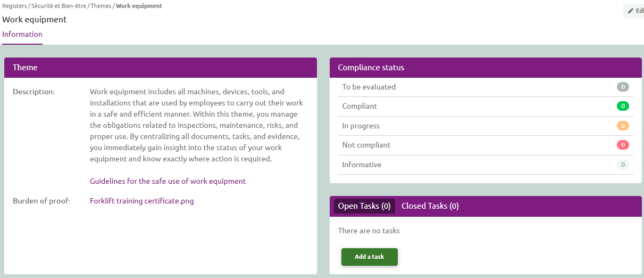Go to Registers in the breadcrumb
This screenshot has width=644, height=278.
[x=14, y=6]
